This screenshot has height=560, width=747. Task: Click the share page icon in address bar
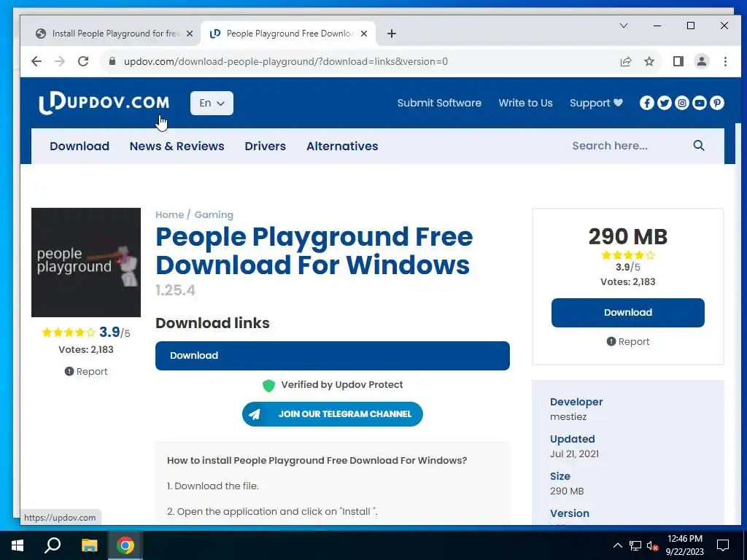pos(625,61)
